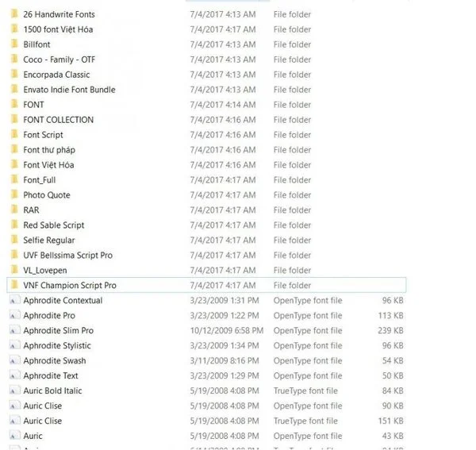This screenshot has width=476, height=450.
Task: Select Envato Indie Font Bundle folder icon
Action: click(14, 89)
